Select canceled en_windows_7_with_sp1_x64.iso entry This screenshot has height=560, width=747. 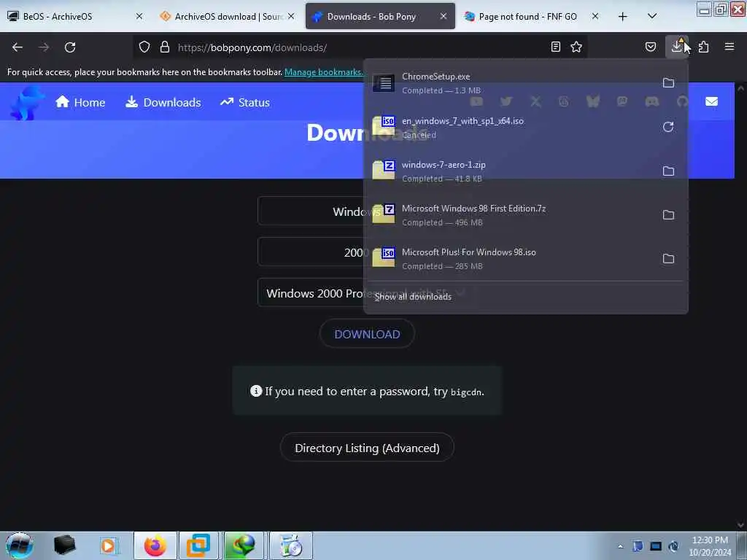(x=512, y=127)
